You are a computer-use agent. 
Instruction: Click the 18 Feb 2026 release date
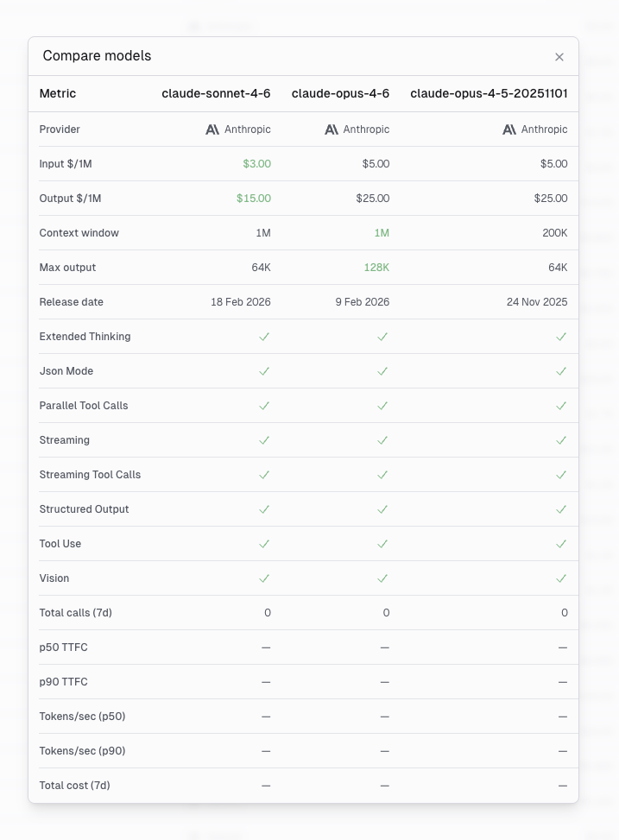point(241,302)
